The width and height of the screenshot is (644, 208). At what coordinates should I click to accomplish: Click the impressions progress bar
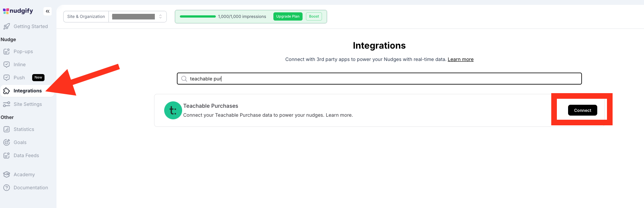tap(198, 16)
